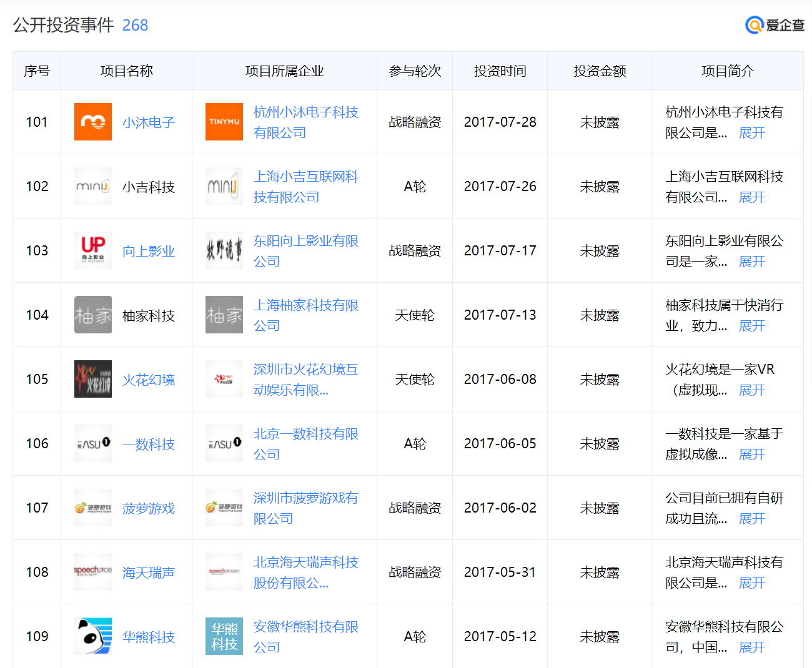Click the orange 小沐电子 project logo
Viewport: 812px width, 668px height.
[92, 122]
